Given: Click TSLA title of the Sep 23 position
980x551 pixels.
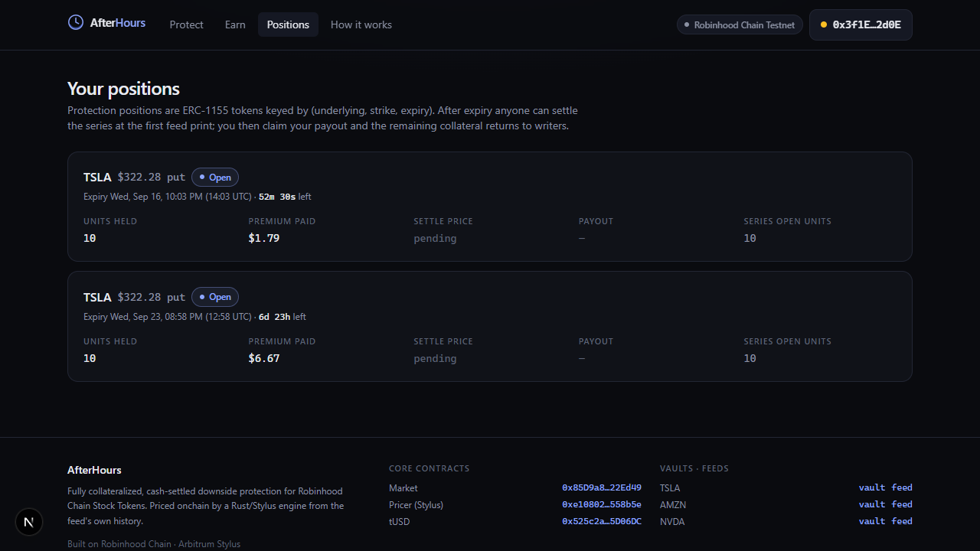Looking at the screenshot, I should tap(97, 297).
